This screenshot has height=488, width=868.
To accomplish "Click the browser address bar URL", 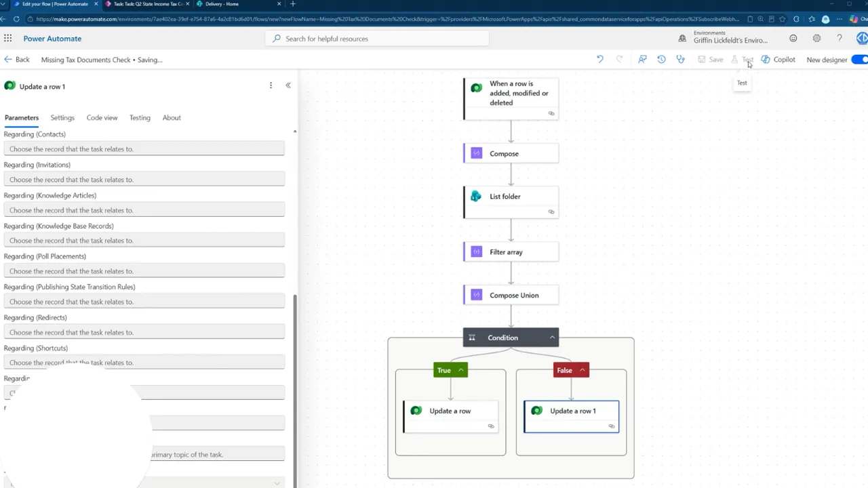I will [387, 19].
